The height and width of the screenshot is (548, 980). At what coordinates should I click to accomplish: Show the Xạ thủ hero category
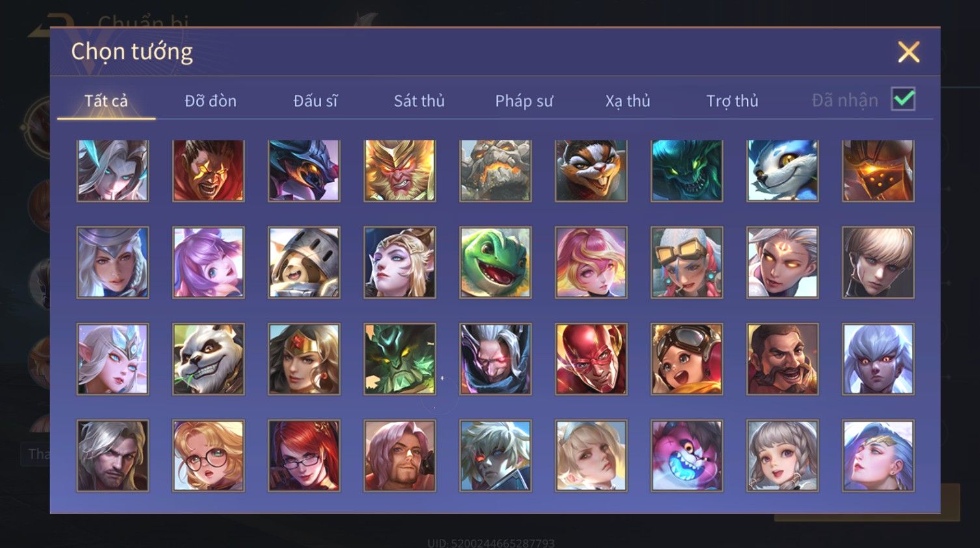click(628, 101)
